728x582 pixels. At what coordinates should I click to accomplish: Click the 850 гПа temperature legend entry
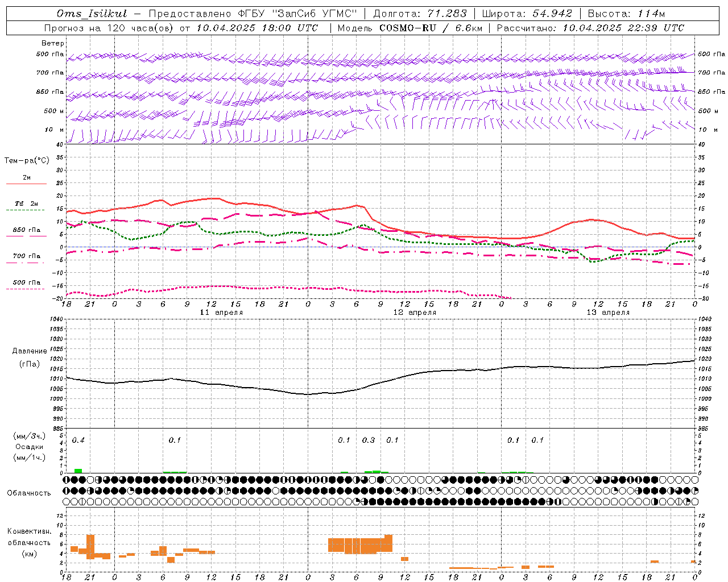pyautogui.click(x=26, y=230)
